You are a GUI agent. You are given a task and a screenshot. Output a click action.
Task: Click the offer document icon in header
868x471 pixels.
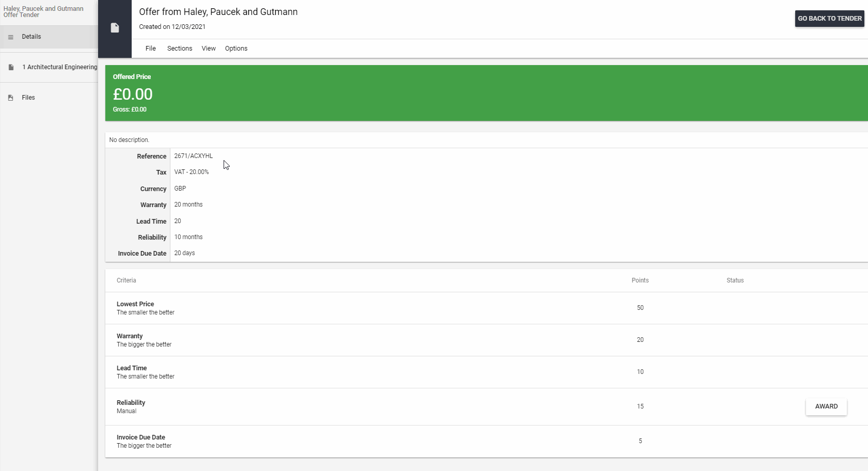[x=115, y=28]
